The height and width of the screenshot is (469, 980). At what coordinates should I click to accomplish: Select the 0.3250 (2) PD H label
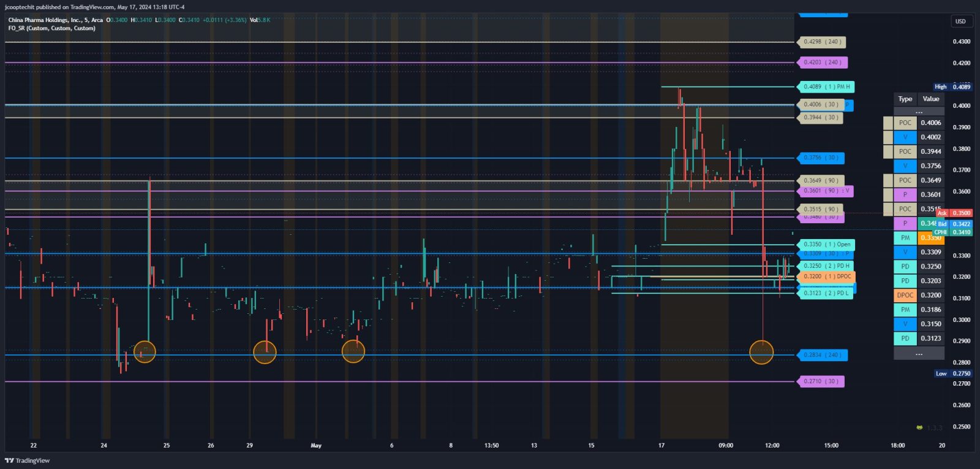tap(826, 266)
